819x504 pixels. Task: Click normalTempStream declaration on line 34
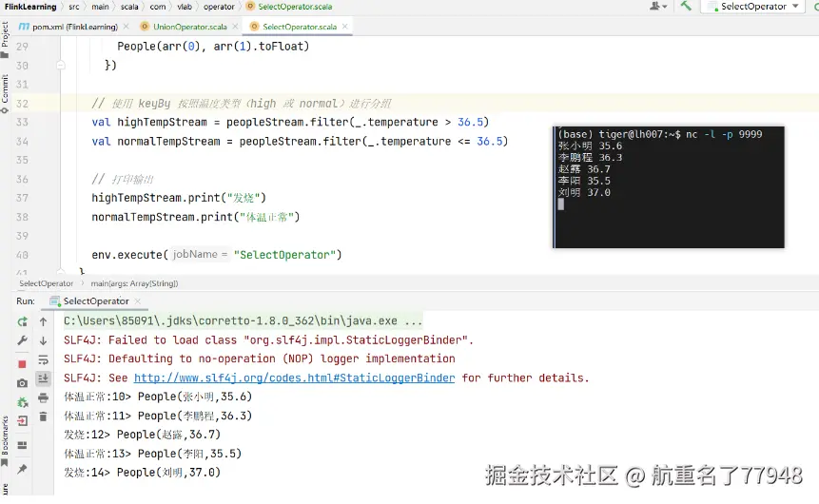click(168, 142)
